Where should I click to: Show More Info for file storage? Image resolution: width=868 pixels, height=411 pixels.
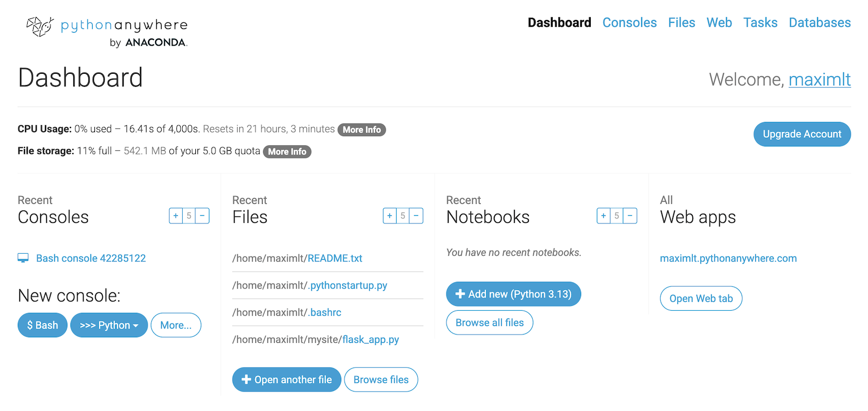point(287,152)
